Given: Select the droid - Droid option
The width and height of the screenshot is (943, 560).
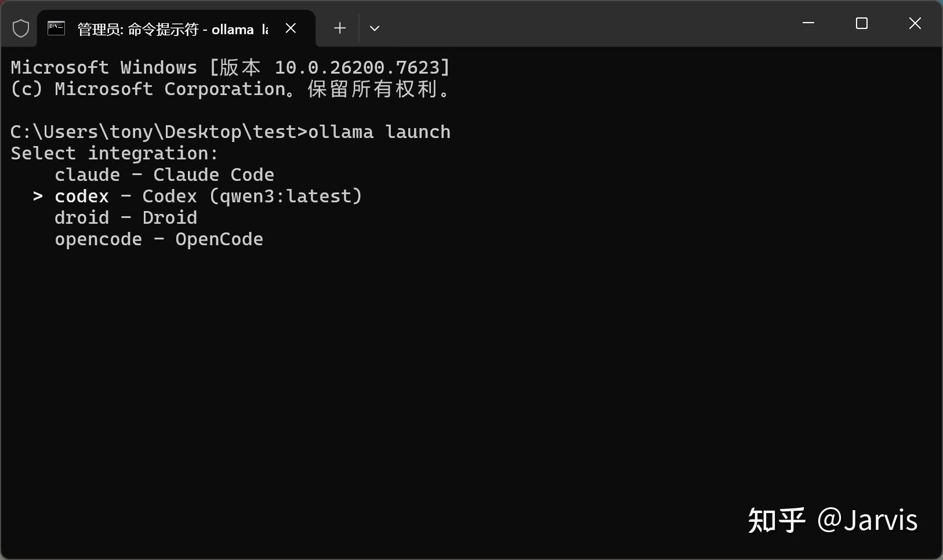Looking at the screenshot, I should pos(125,217).
